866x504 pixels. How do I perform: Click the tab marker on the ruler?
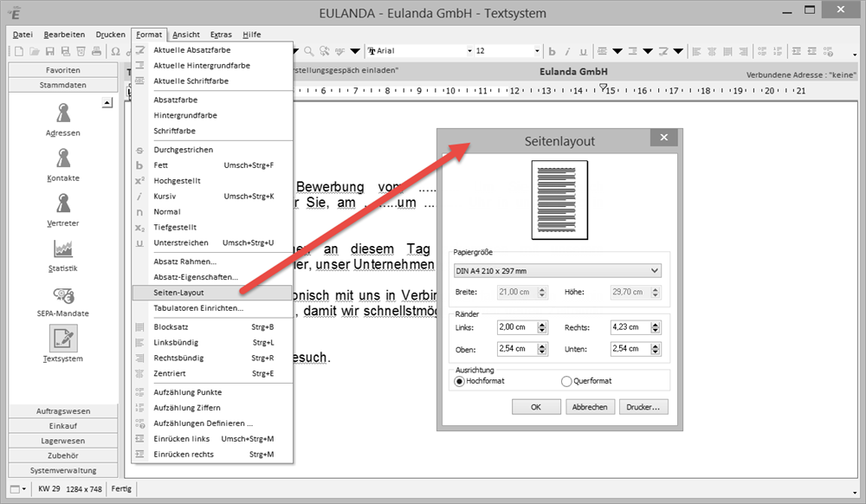[603, 87]
